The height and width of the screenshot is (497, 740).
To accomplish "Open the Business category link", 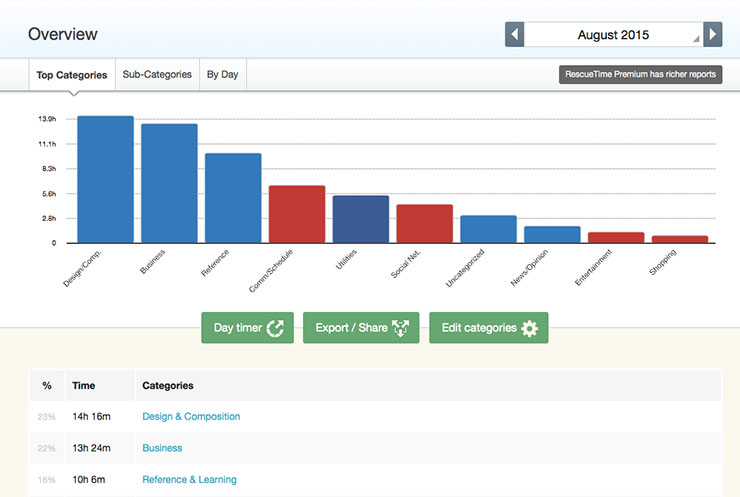I will (x=162, y=448).
